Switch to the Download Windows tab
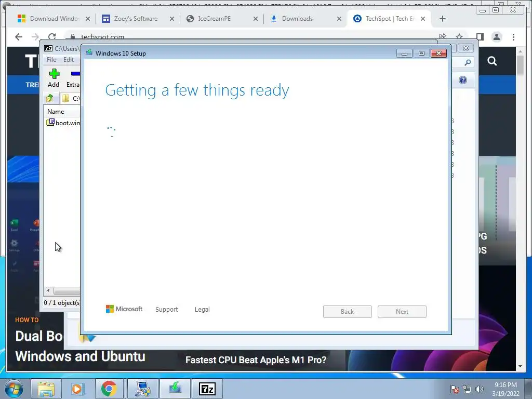 click(54, 19)
